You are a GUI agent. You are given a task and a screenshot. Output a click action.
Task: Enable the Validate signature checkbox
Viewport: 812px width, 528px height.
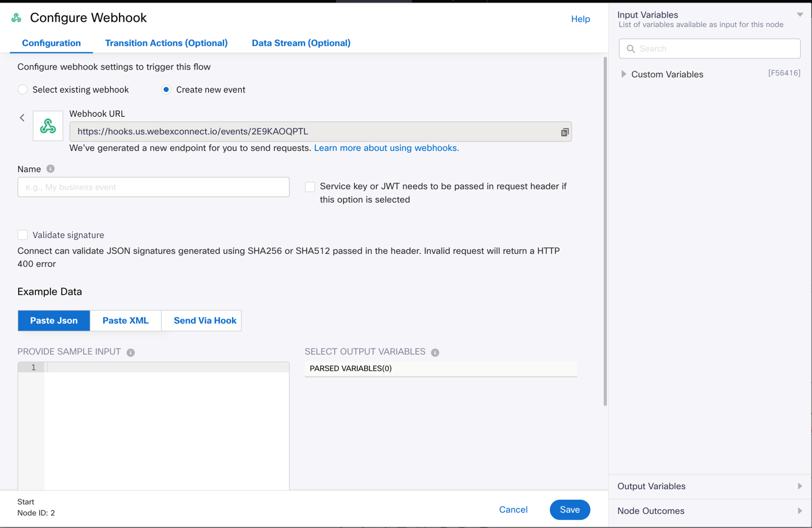click(22, 235)
